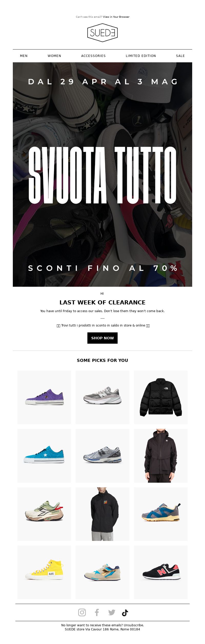
Task: Open the TikTok icon link
Action: click(125, 612)
